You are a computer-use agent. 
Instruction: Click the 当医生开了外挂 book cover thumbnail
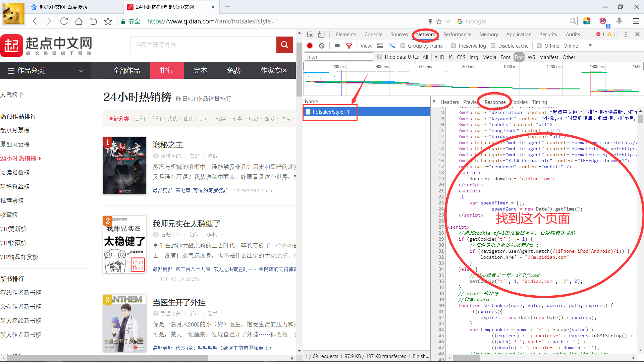124,323
